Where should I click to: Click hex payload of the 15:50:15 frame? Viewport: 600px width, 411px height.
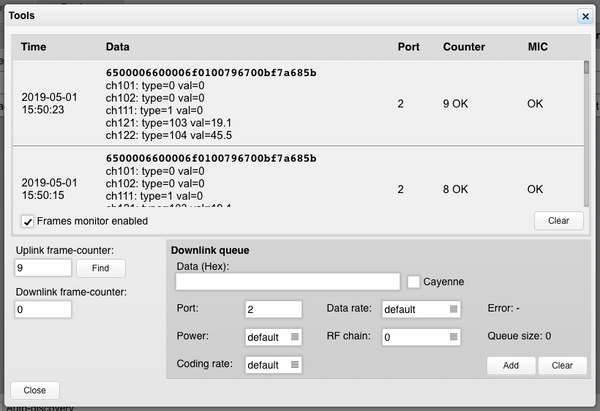(x=211, y=158)
